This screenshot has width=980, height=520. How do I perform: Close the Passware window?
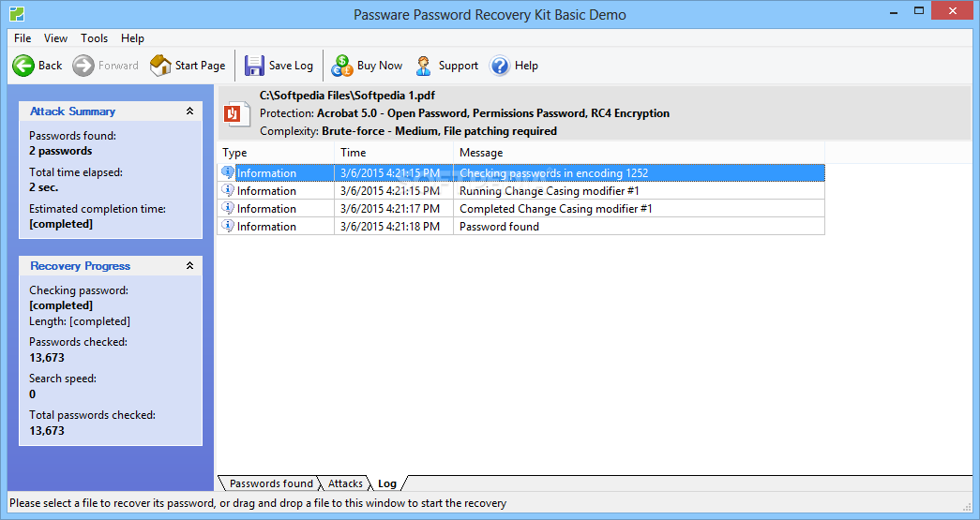(x=953, y=10)
